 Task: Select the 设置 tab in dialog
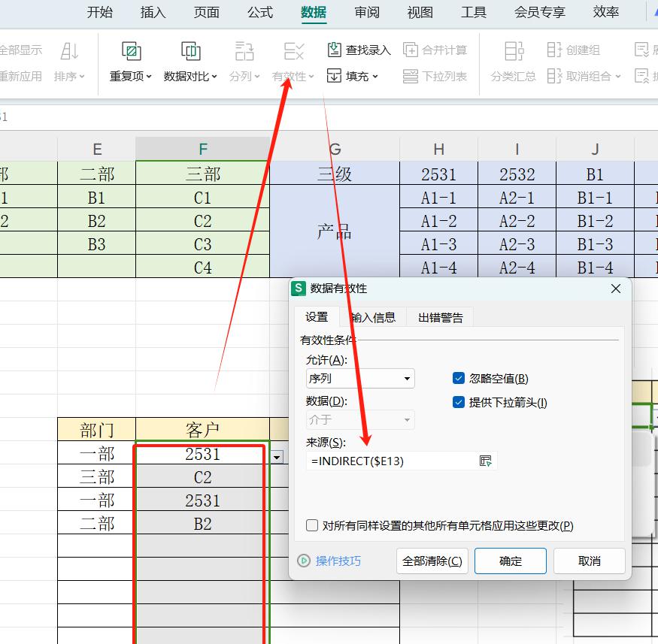coord(317,317)
